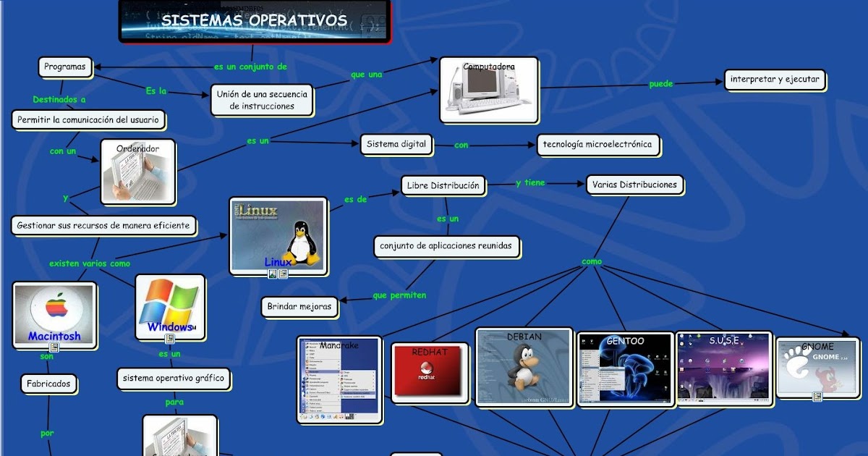Screen dimensions: 868x456
Task: Click linking phrase 'Destinados a'
Action: click(59, 100)
